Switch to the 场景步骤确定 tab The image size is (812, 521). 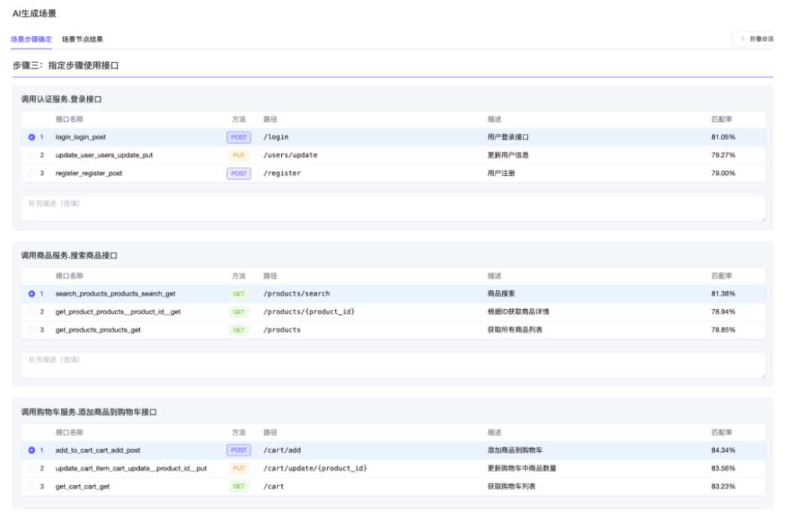coord(31,39)
